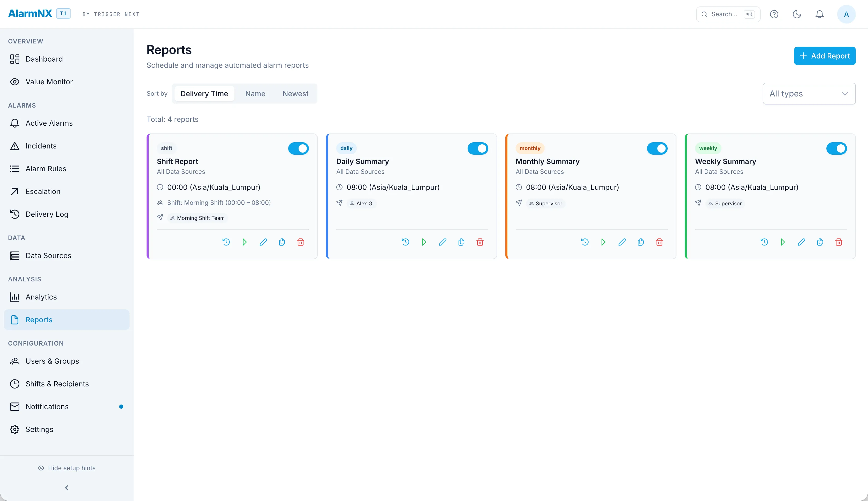Image resolution: width=868 pixels, height=501 pixels.
Task: Open the Incidents page
Action: [x=67, y=146]
